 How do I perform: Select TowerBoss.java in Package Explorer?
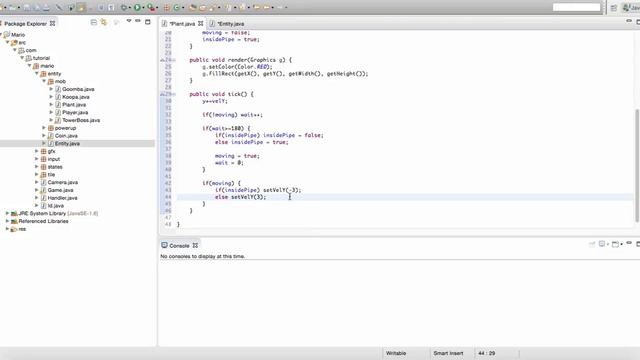tap(81, 120)
